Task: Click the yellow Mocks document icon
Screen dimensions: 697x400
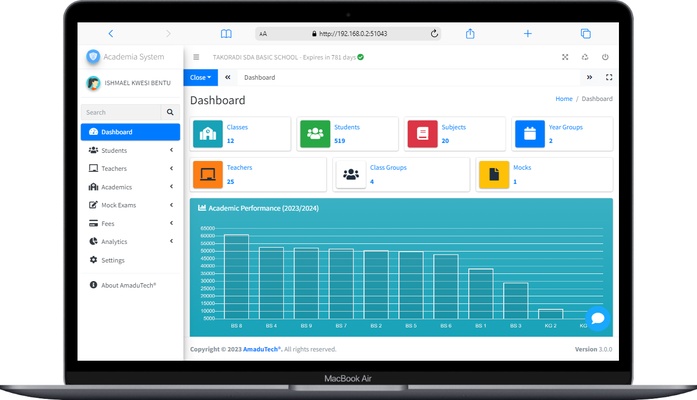Action: (494, 175)
